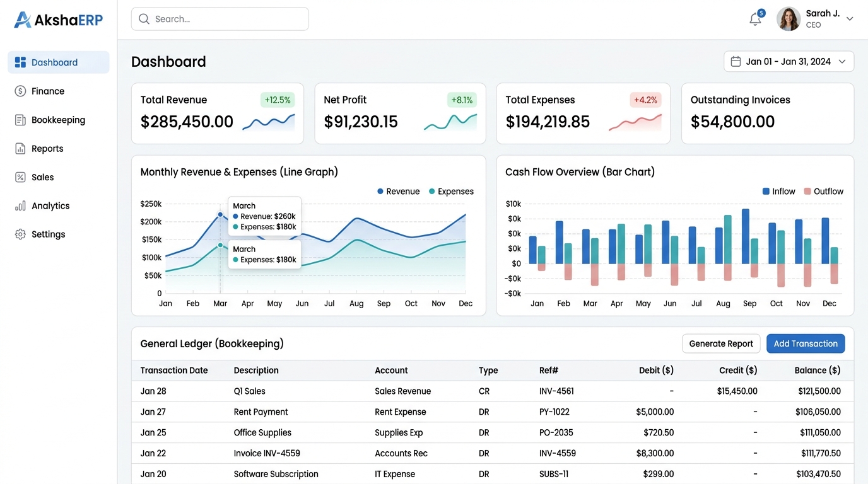Open the Finance menu item
The width and height of the screenshot is (868, 484).
[x=58, y=91]
